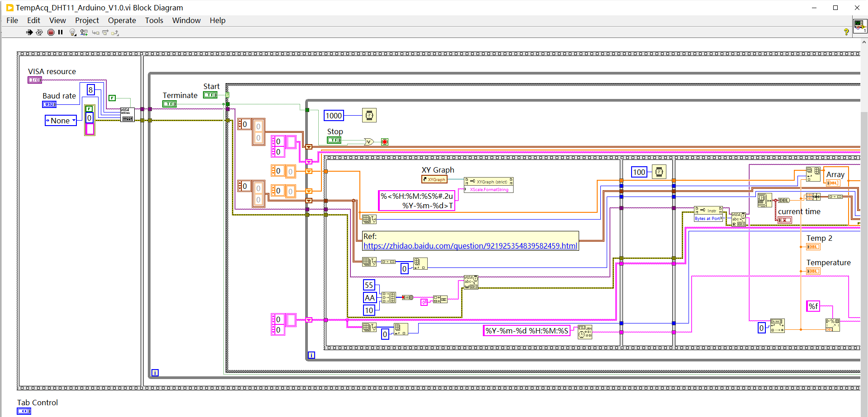Image resolution: width=868 pixels, height=417 pixels.
Task: Click the Pause button in toolbar
Action: point(61,32)
